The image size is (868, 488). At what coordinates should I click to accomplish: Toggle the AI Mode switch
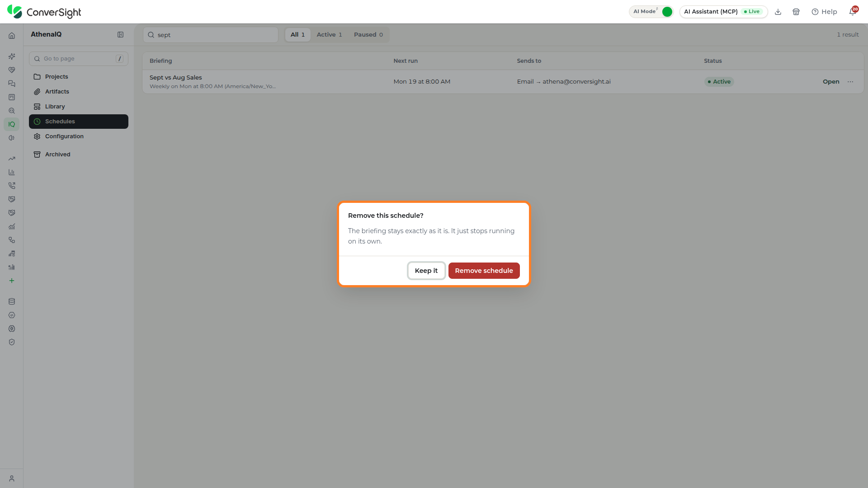click(667, 12)
